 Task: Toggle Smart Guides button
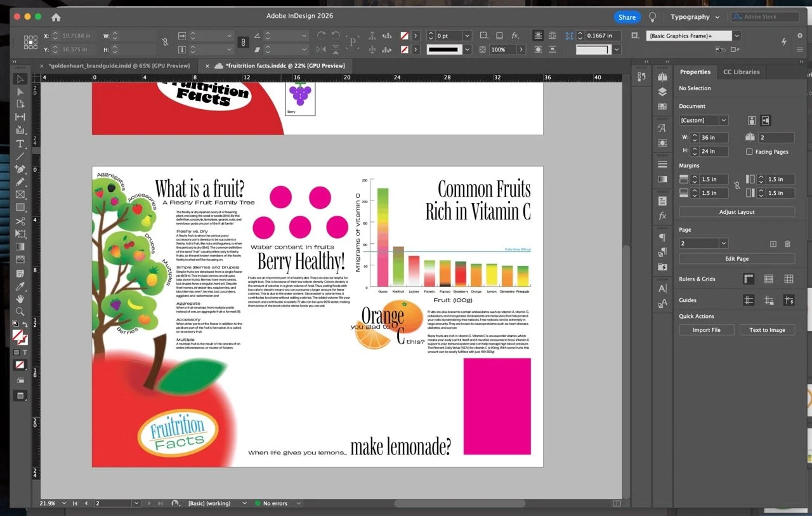click(x=789, y=300)
